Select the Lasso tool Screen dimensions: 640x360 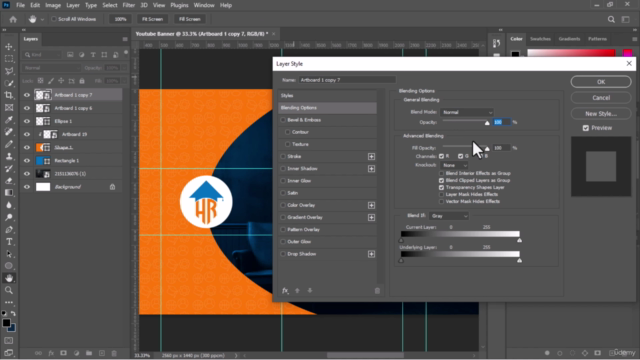click(x=9, y=71)
